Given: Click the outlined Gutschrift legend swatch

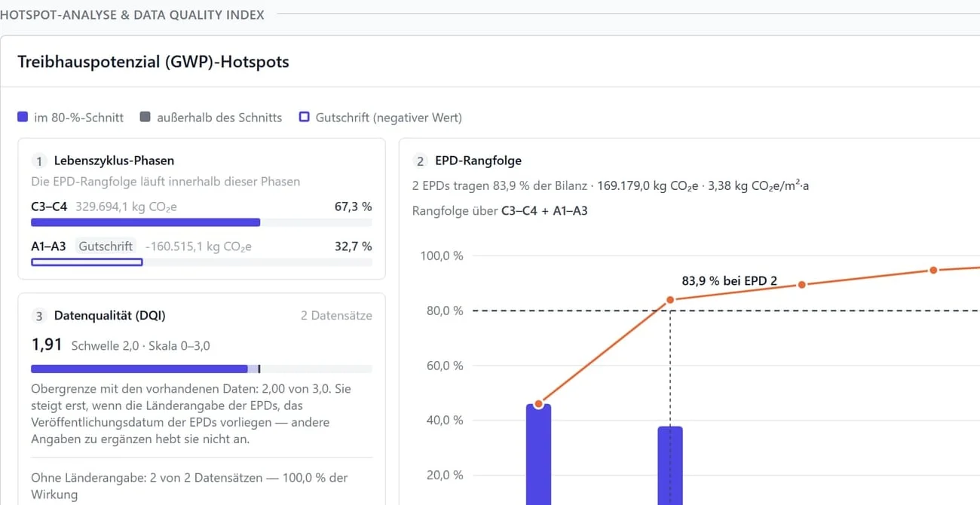Looking at the screenshot, I should [x=305, y=117].
